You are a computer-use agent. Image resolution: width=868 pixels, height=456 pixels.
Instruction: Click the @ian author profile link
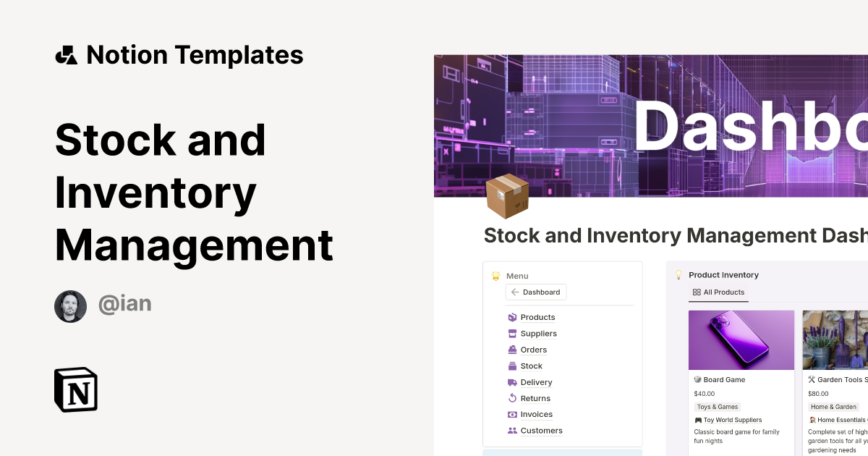click(x=125, y=304)
